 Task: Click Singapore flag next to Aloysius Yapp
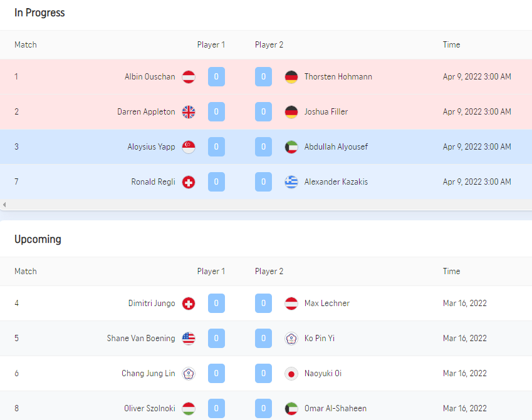click(x=189, y=147)
